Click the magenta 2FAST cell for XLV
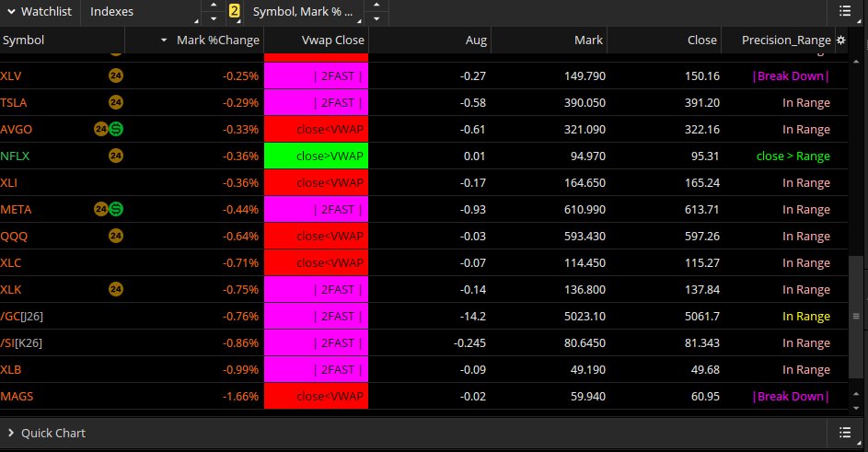This screenshot has height=452, width=868. 316,75
